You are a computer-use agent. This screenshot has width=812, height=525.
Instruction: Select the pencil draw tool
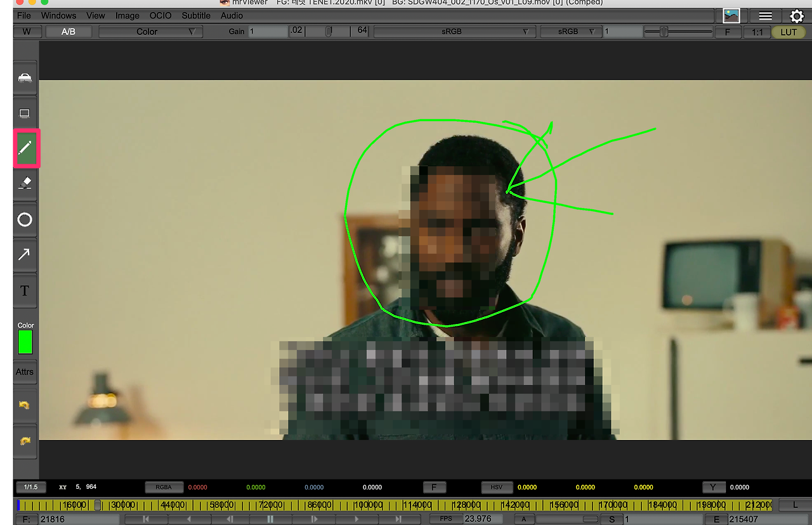point(26,148)
